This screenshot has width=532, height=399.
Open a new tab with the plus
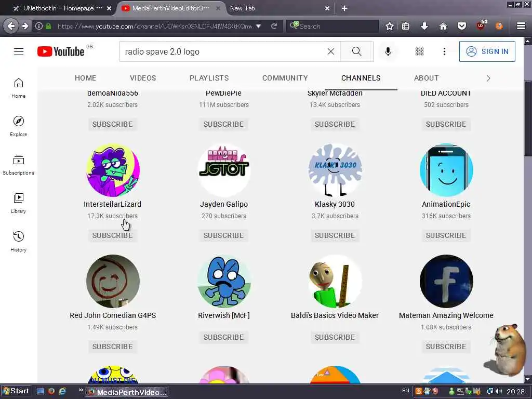point(344,8)
